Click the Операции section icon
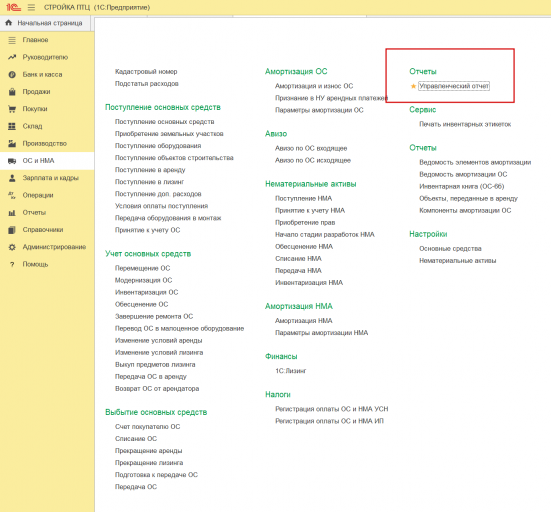This screenshot has height=512, width=551. (x=12, y=195)
